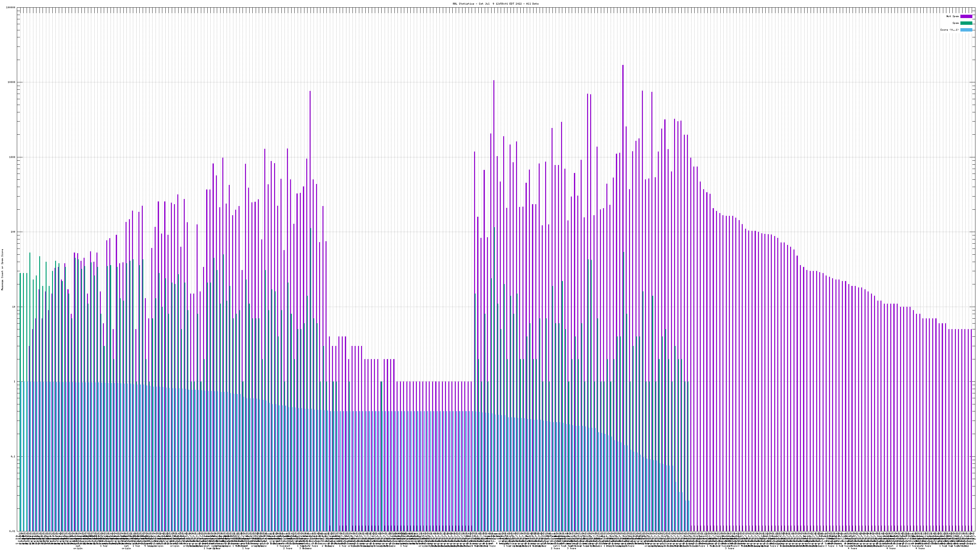Click the RBL Statistics chart title
Image resolution: width=980 pixels, height=551 pixels.
pos(495,4)
